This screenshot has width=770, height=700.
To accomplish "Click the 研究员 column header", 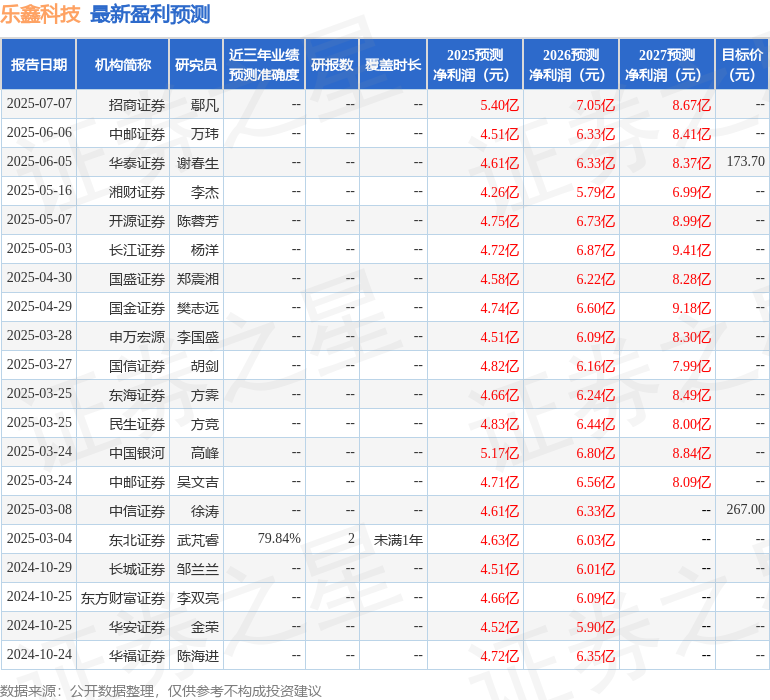I will [x=195, y=65].
